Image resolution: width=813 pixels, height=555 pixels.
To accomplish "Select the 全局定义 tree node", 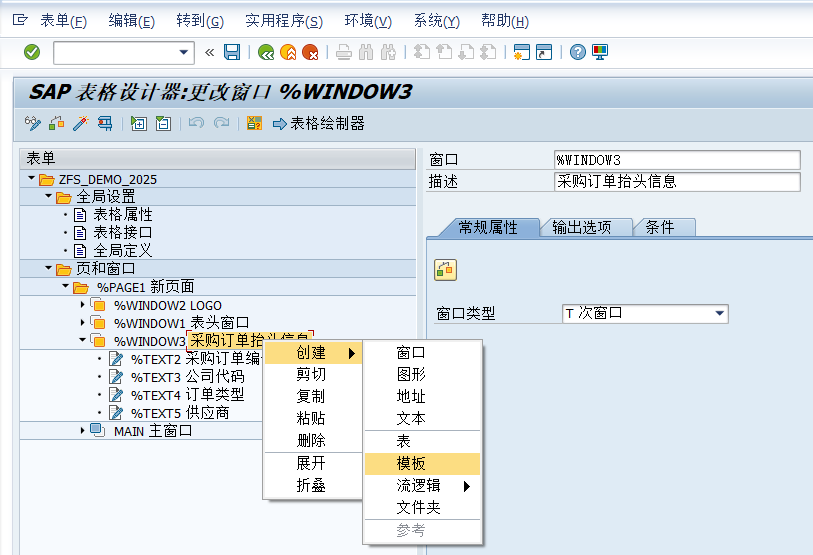I will tap(122, 251).
